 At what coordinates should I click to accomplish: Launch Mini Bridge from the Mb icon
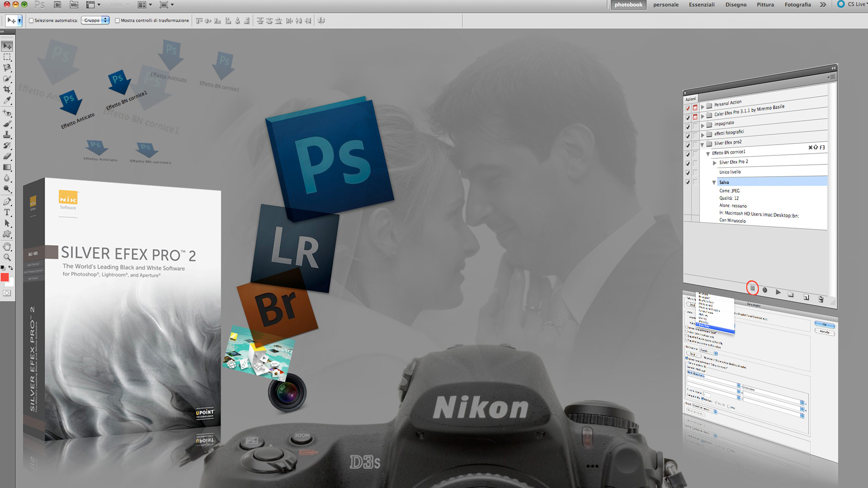(74, 5)
